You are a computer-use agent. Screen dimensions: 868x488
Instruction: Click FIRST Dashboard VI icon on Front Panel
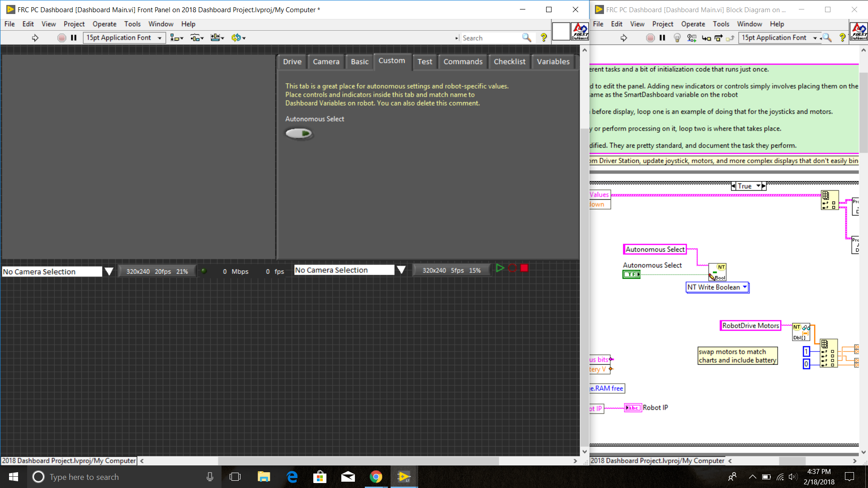580,32
